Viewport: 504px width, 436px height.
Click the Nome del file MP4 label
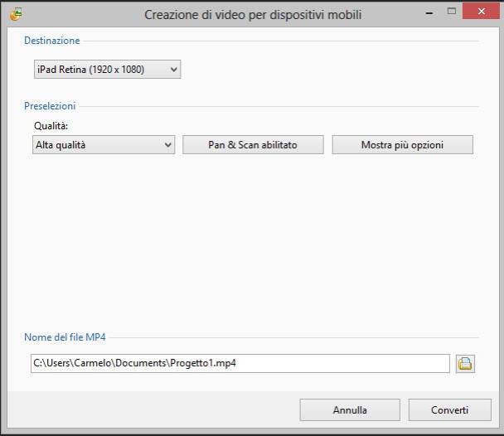tap(65, 337)
